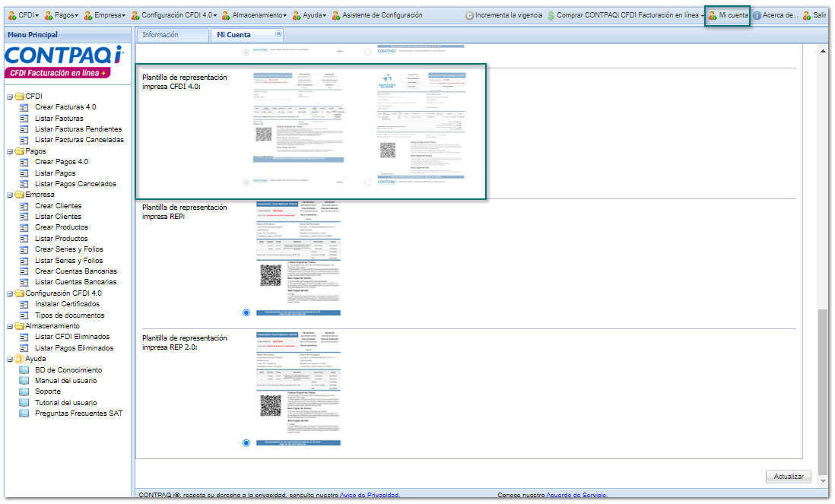Select second CFDI 4.0 template radio button

(x=368, y=182)
